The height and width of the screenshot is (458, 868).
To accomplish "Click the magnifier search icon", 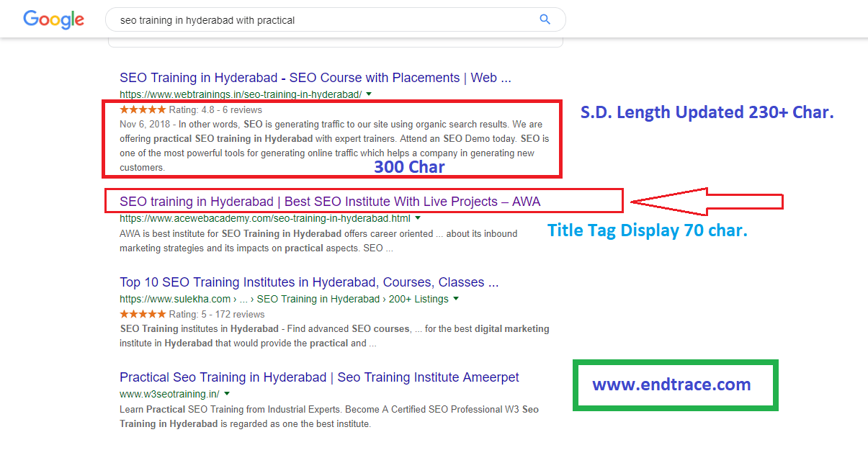I will [545, 19].
